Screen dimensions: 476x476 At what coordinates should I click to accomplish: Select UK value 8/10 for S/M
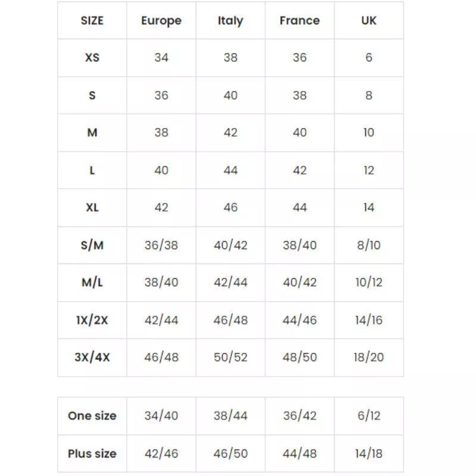click(369, 245)
